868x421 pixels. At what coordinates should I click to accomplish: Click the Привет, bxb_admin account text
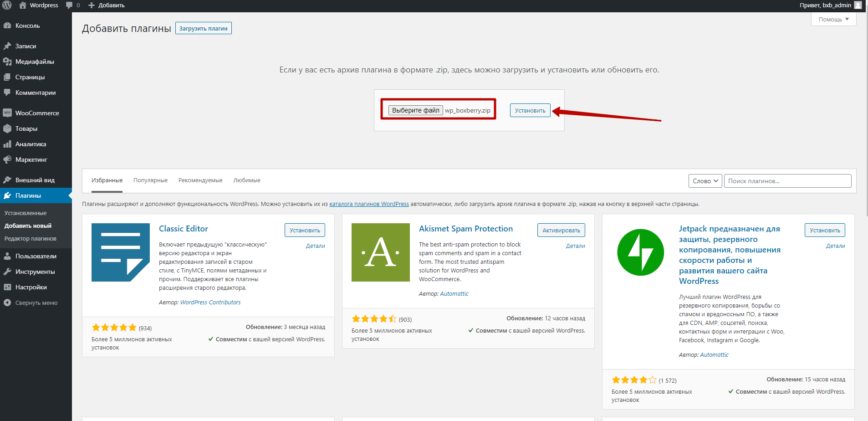click(x=825, y=5)
